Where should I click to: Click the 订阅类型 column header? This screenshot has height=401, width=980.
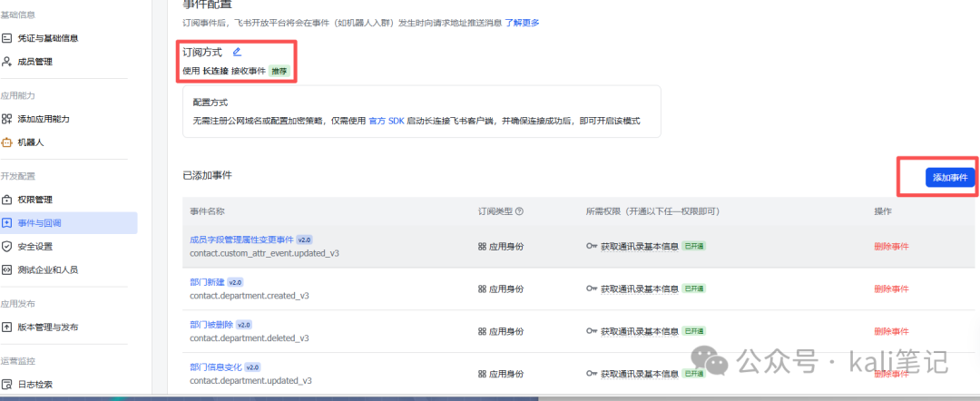pyautogui.click(x=495, y=211)
